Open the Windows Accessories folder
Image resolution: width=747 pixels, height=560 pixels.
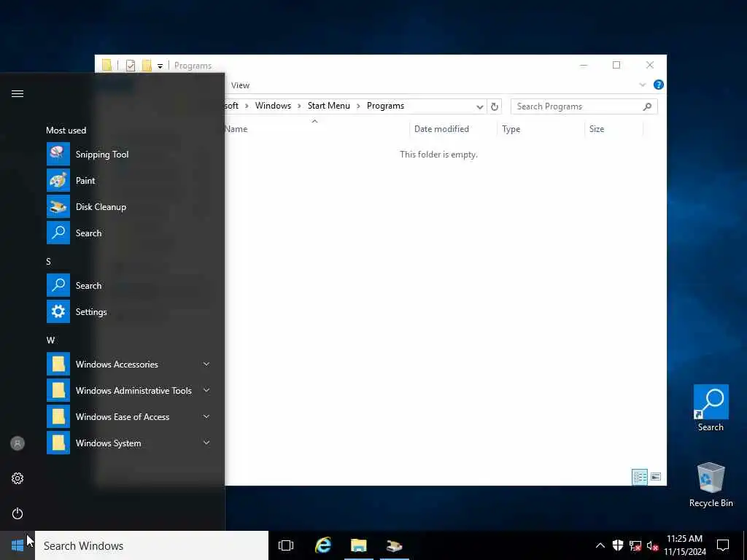pyautogui.click(x=128, y=365)
